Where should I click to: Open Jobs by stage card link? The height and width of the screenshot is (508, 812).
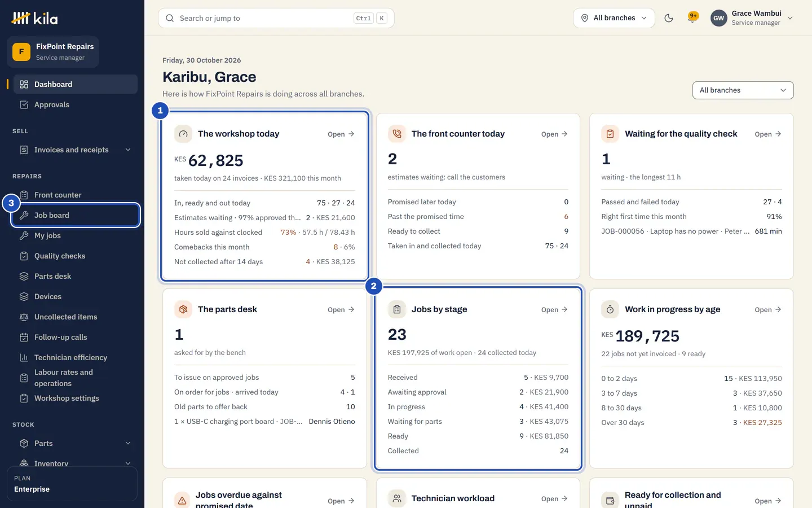pyautogui.click(x=554, y=310)
